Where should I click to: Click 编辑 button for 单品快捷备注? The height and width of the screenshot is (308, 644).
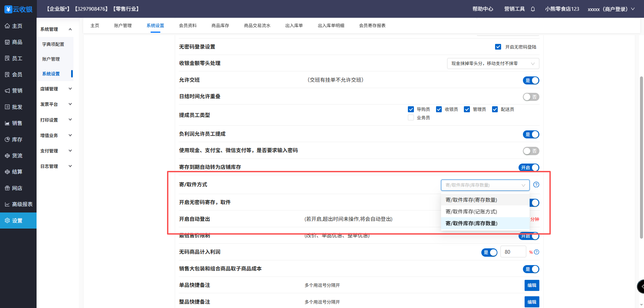pos(532,285)
